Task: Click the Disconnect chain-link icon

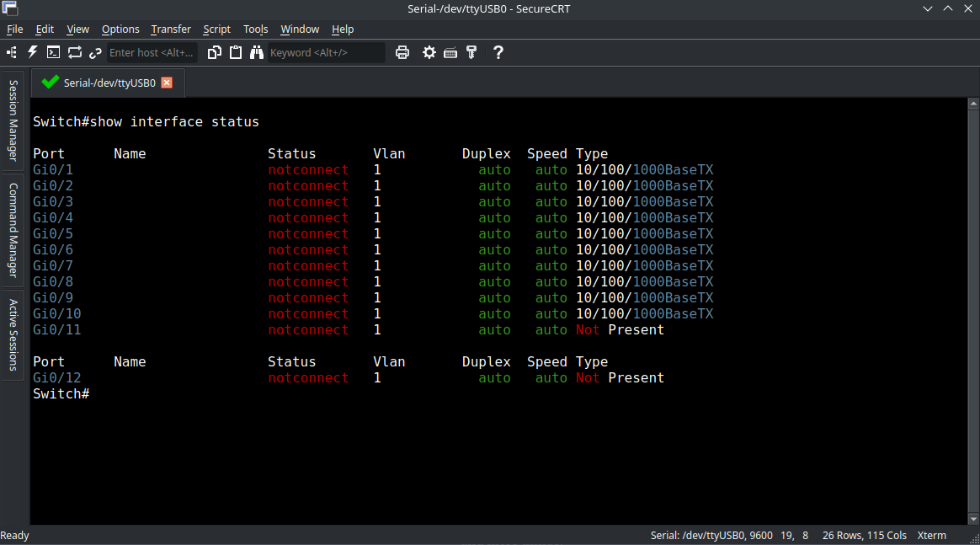Action: point(95,53)
